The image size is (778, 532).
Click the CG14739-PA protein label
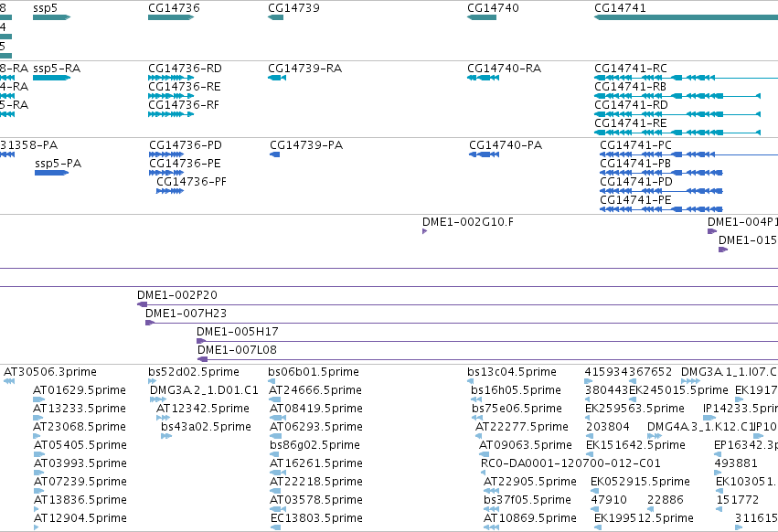click(306, 145)
